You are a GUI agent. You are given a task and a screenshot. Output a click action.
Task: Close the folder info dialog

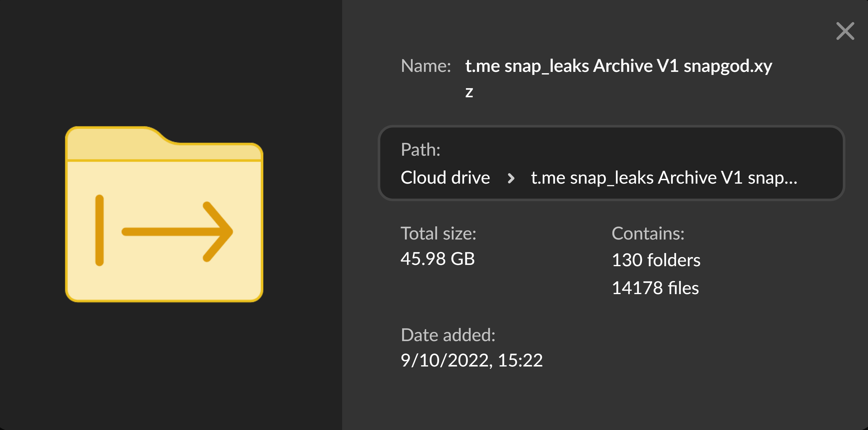[845, 31]
